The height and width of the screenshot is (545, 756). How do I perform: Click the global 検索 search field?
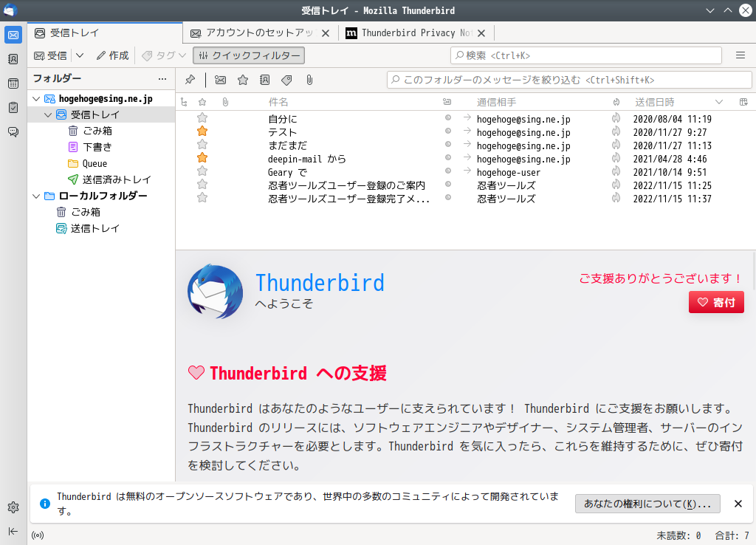click(x=585, y=55)
